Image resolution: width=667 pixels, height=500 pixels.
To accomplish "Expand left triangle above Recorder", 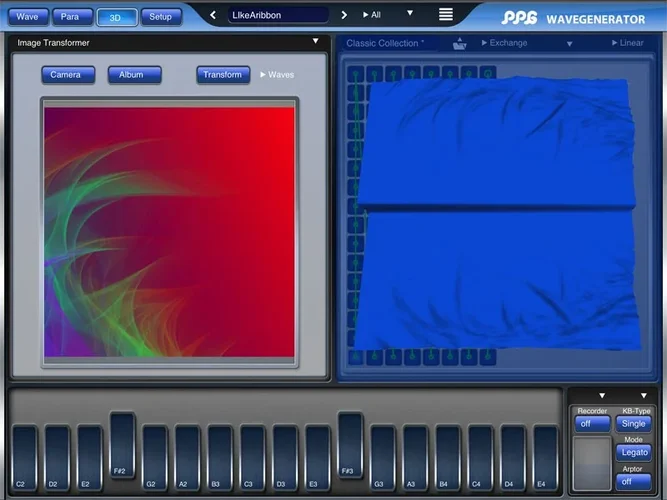I will [x=602, y=396].
